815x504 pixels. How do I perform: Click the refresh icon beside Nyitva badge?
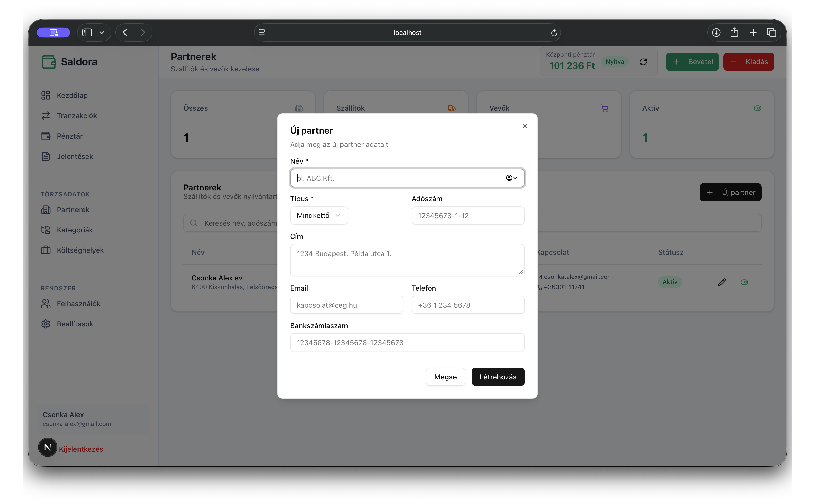pyautogui.click(x=643, y=62)
